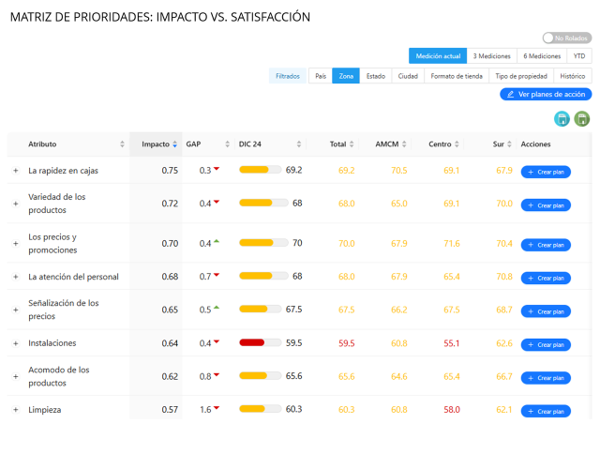This screenshot has height=454, width=600.
Task: Click La rapidez en cajas progress bar
Action: (260, 170)
